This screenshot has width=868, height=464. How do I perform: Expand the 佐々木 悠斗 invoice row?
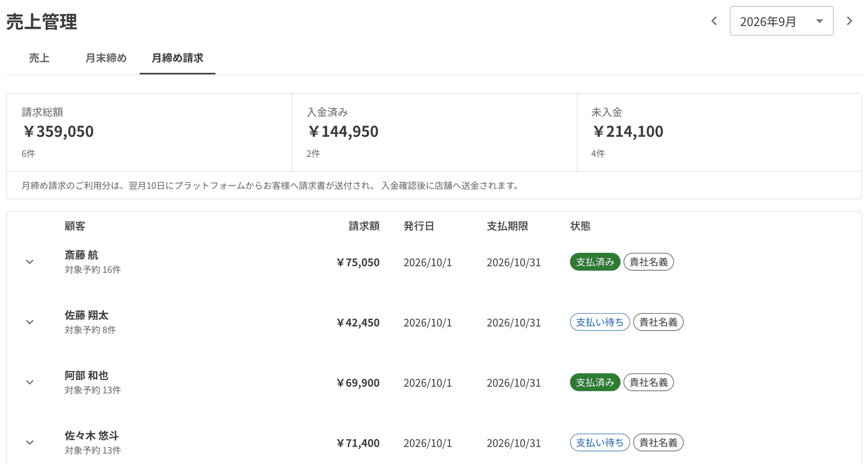point(30,443)
